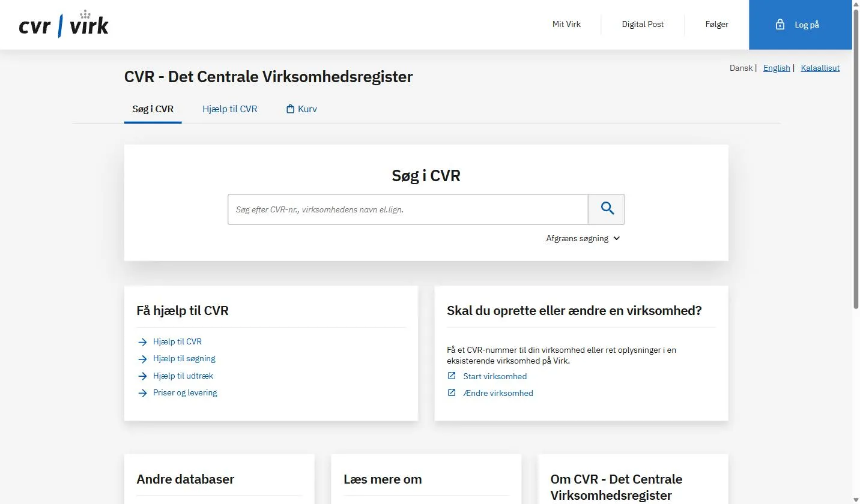Open the Priser og levering link
This screenshot has width=860, height=504.
[x=185, y=393]
